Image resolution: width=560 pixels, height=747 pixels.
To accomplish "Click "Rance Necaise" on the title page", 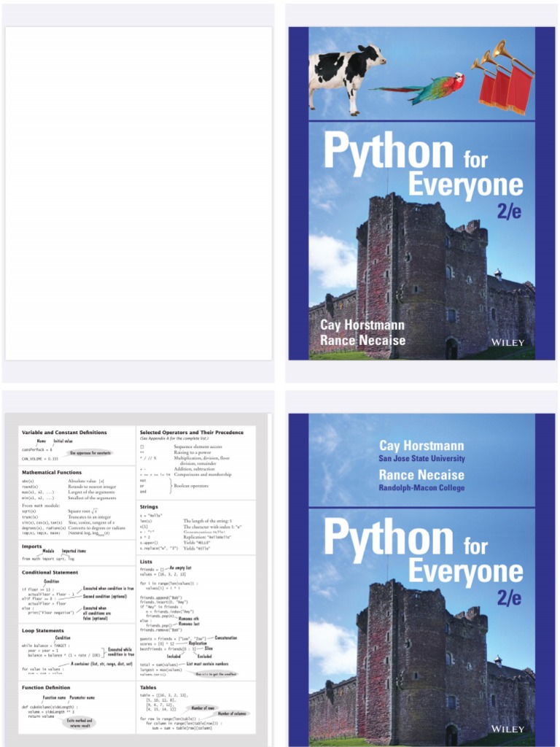I will click(x=421, y=474).
